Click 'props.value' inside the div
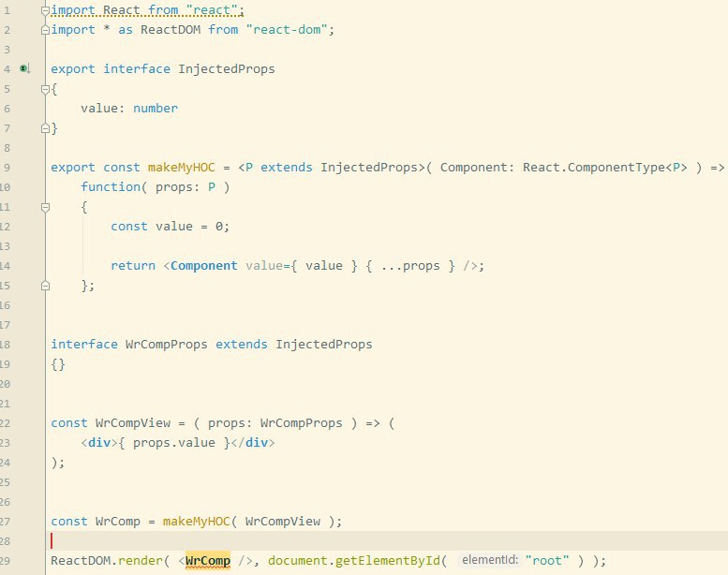 click(x=173, y=443)
